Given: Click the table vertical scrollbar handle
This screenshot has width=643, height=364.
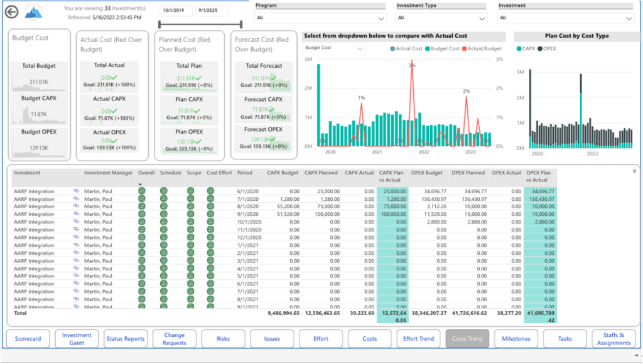Looking at the screenshot, I should pos(634,171).
